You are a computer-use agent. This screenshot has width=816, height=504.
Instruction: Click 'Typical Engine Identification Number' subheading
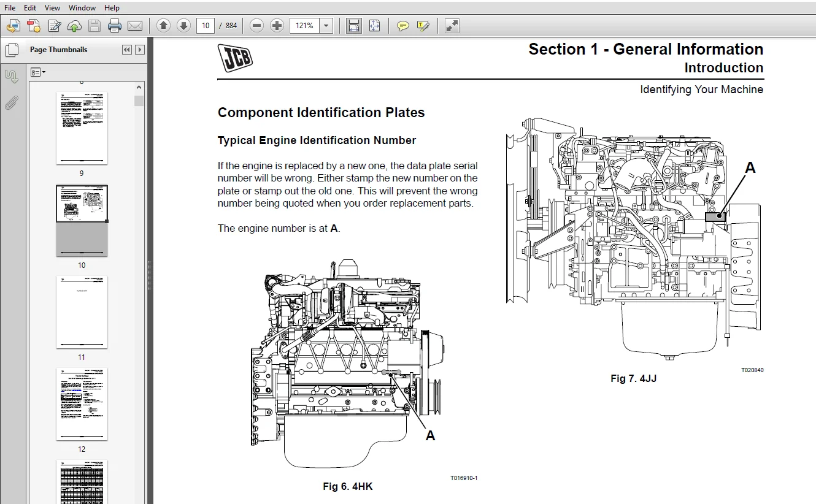(317, 140)
